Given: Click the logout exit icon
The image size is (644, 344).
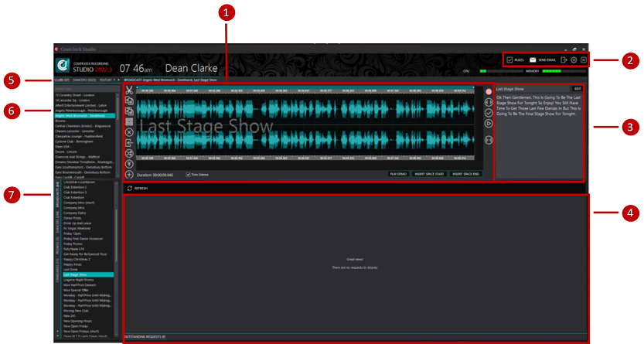Looking at the screenshot, I should pos(564,60).
